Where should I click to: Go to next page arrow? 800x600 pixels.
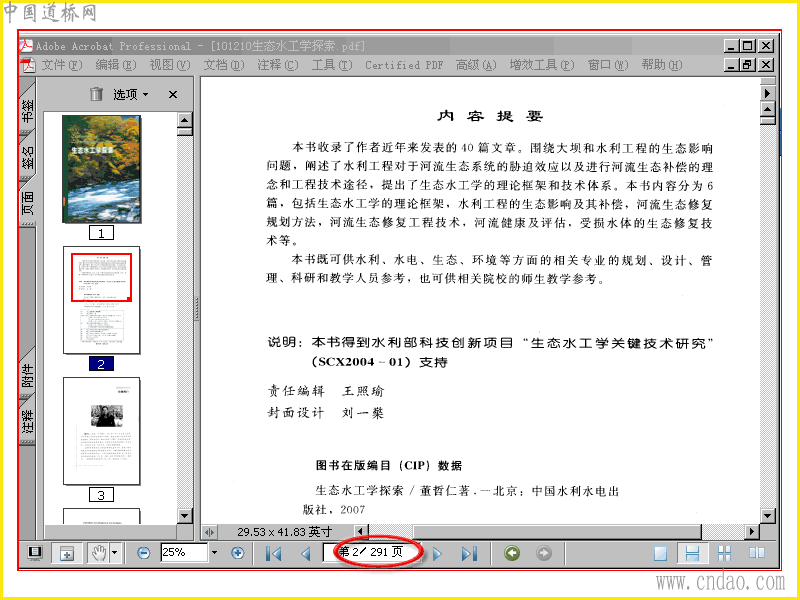pyautogui.click(x=437, y=553)
